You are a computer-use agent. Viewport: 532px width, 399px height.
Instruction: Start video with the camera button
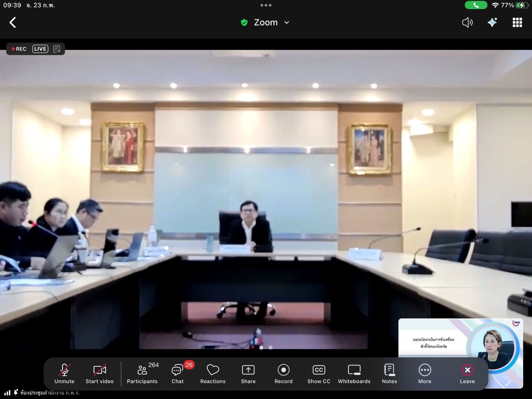point(99,373)
